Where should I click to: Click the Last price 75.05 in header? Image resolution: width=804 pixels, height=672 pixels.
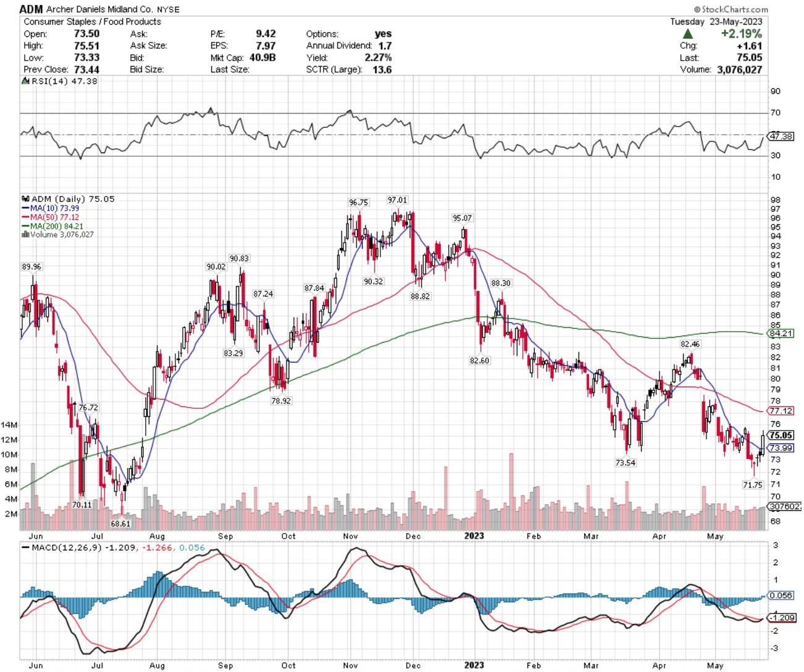(x=749, y=57)
